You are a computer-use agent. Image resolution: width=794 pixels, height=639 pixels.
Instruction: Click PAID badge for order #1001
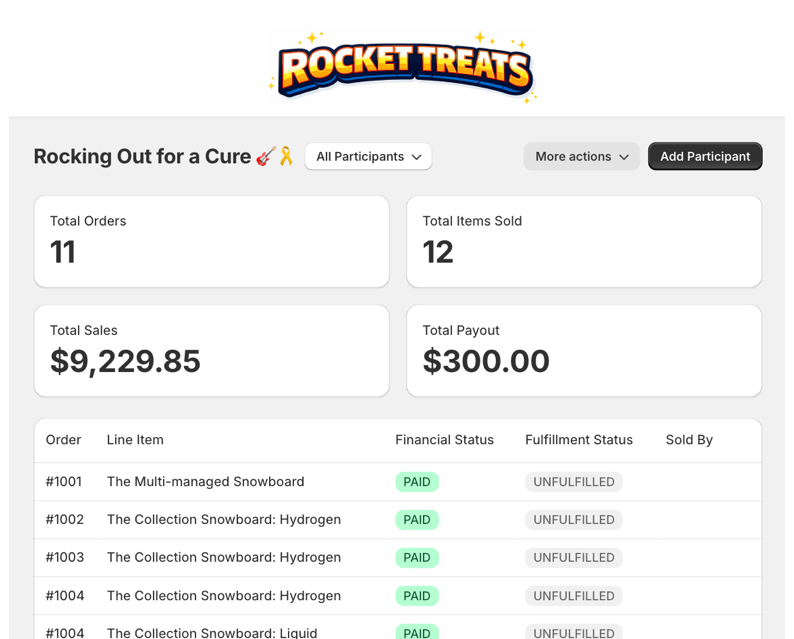[417, 482]
